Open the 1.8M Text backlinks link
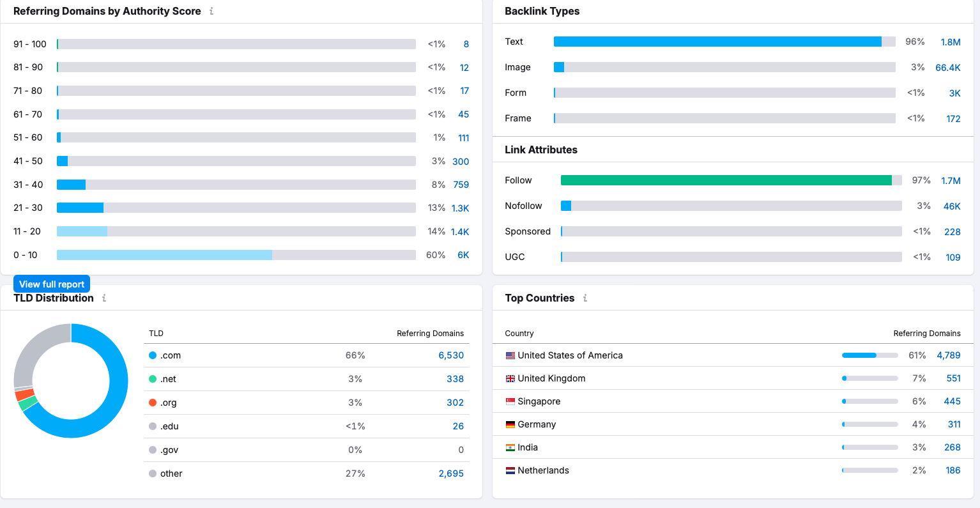Viewport: 980px width, 508px height. [952, 42]
